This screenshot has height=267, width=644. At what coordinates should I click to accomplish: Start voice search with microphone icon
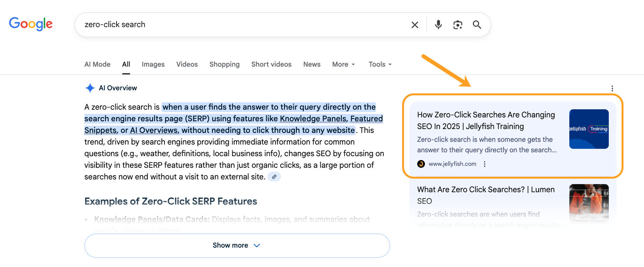point(438,25)
